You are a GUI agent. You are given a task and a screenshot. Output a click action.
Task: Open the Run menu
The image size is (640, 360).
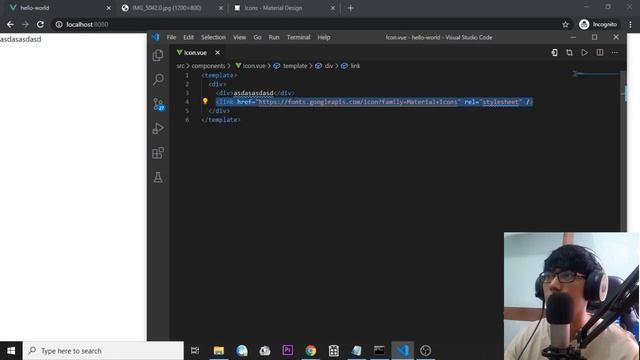point(274,37)
